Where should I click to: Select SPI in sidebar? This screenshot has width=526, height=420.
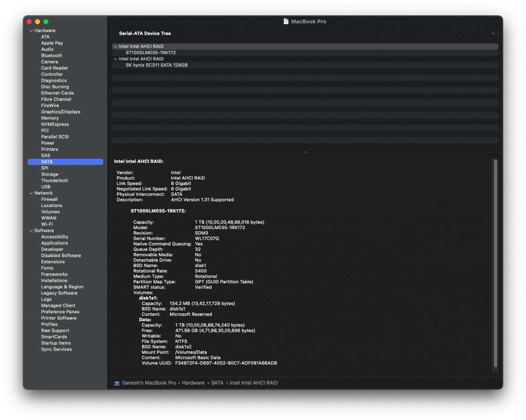click(45, 168)
